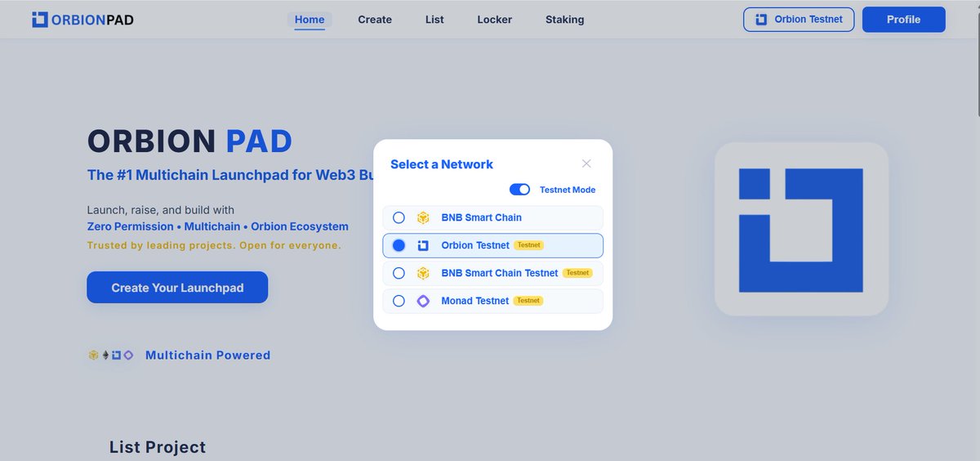Click the Monad Testnet label

tap(475, 301)
